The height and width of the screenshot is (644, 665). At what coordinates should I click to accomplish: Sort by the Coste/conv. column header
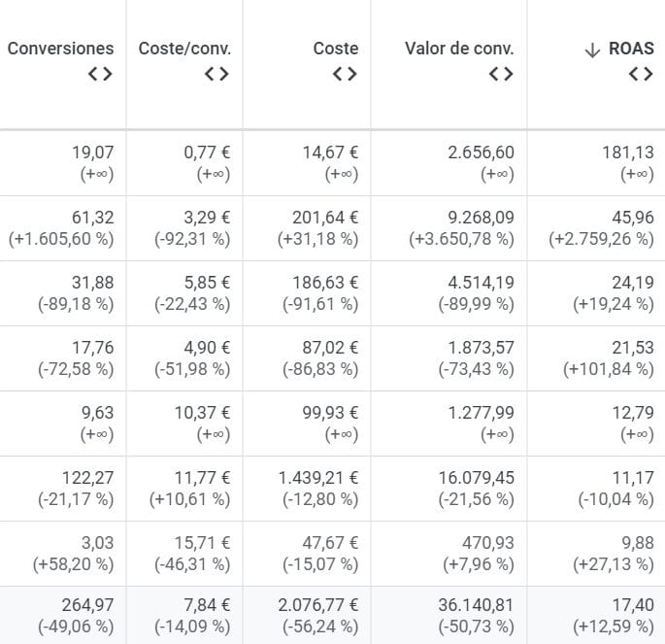[184, 49]
